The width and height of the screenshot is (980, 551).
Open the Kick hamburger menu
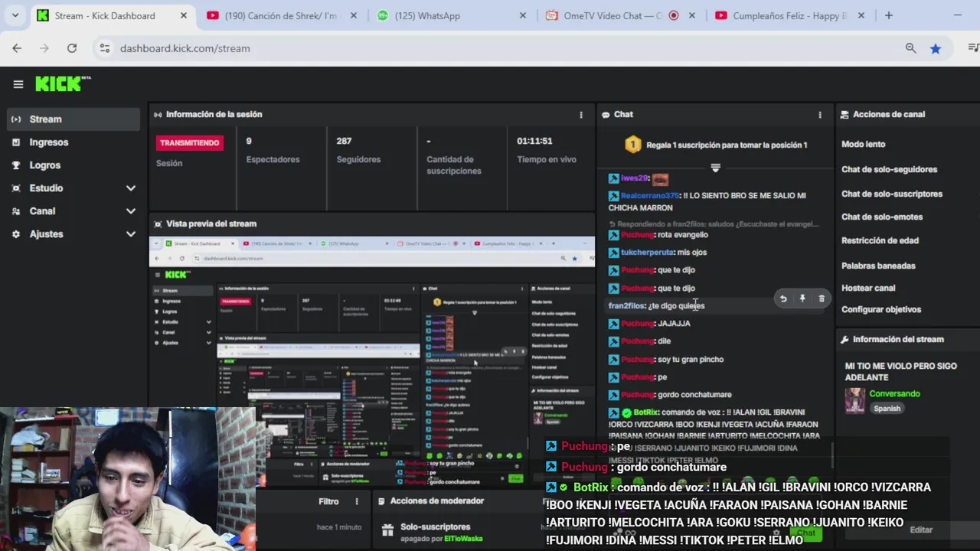[18, 84]
